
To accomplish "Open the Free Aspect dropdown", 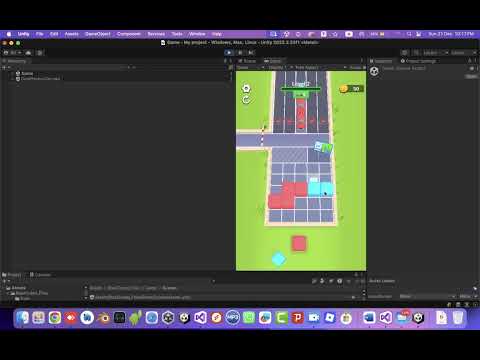I will (x=321, y=67).
